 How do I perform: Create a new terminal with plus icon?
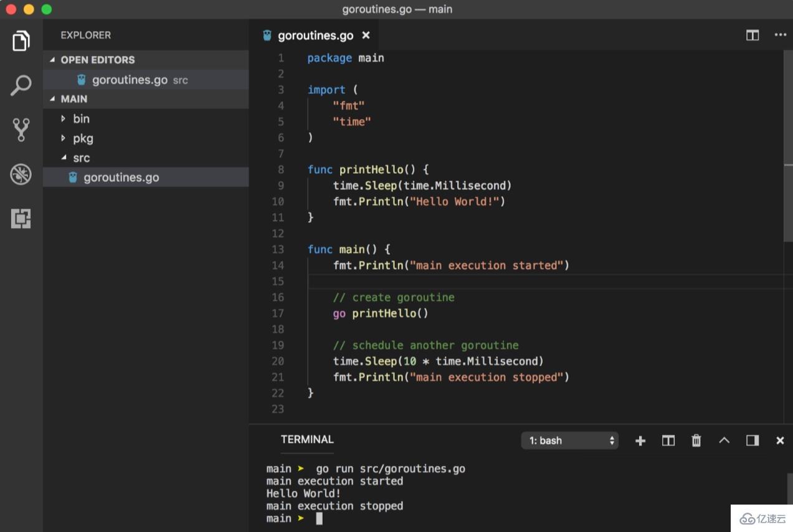pyautogui.click(x=640, y=441)
